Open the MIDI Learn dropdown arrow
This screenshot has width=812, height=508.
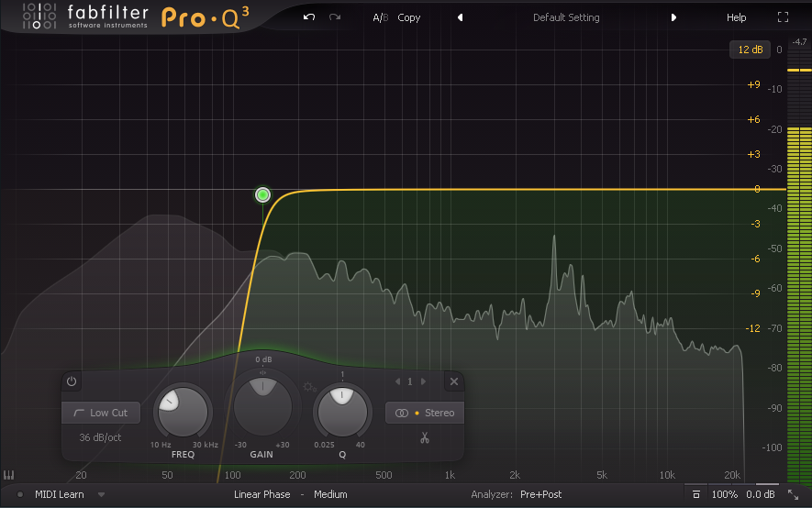click(x=102, y=494)
